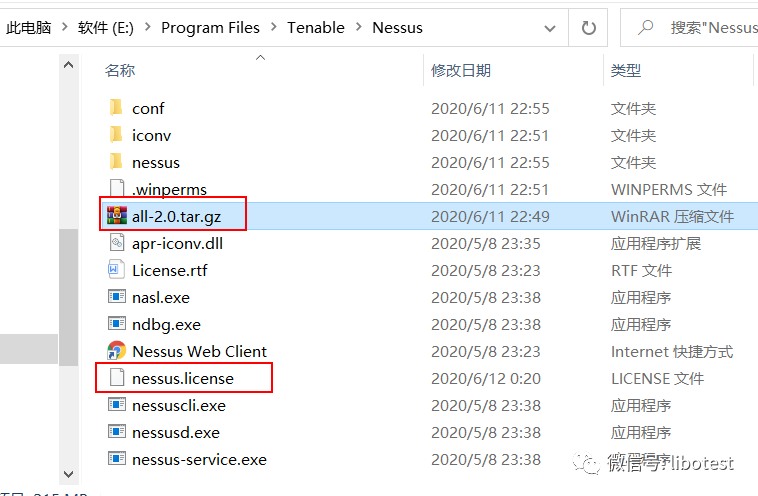Go to Program Files in breadcrumb path
This screenshot has height=496, width=758.
pos(210,28)
